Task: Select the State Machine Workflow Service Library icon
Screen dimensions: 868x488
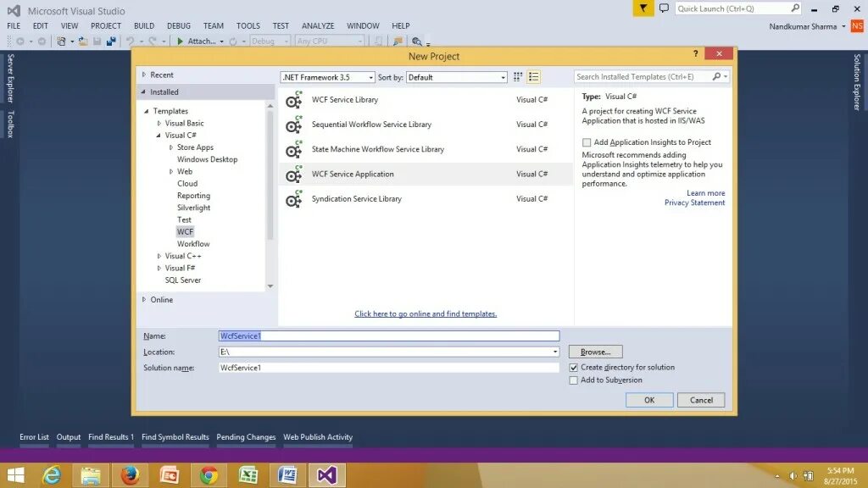Action: 294,149
